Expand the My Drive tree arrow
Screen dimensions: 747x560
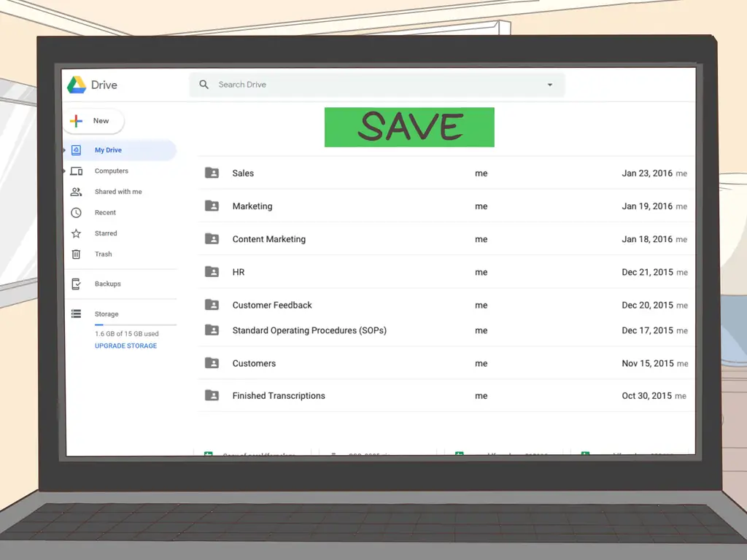[65, 150]
